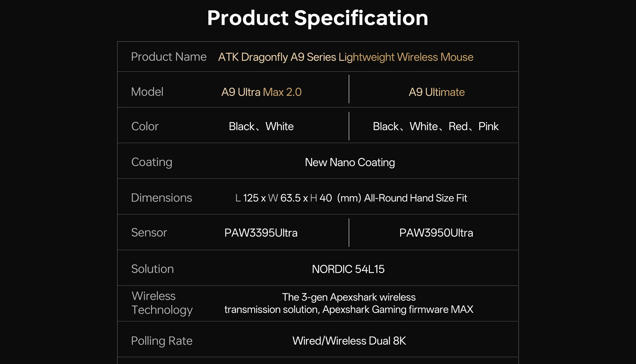The height and width of the screenshot is (364, 636).
Task: Choose the A9 Ultimate model cell
Action: click(x=437, y=92)
